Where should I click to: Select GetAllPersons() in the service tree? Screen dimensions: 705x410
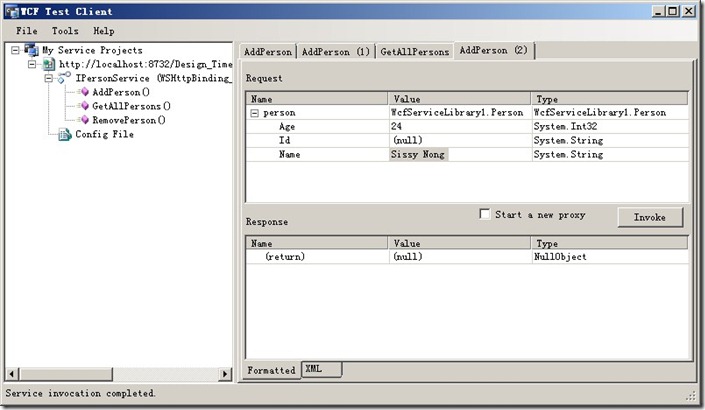pyautogui.click(x=131, y=106)
